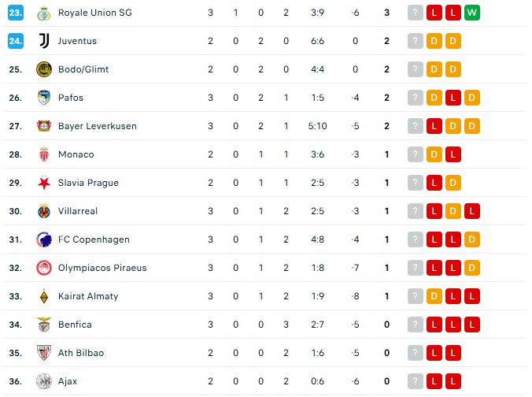Open the Kairat Almaty team link
Screen dimensions: 532x397
[x=88, y=296]
